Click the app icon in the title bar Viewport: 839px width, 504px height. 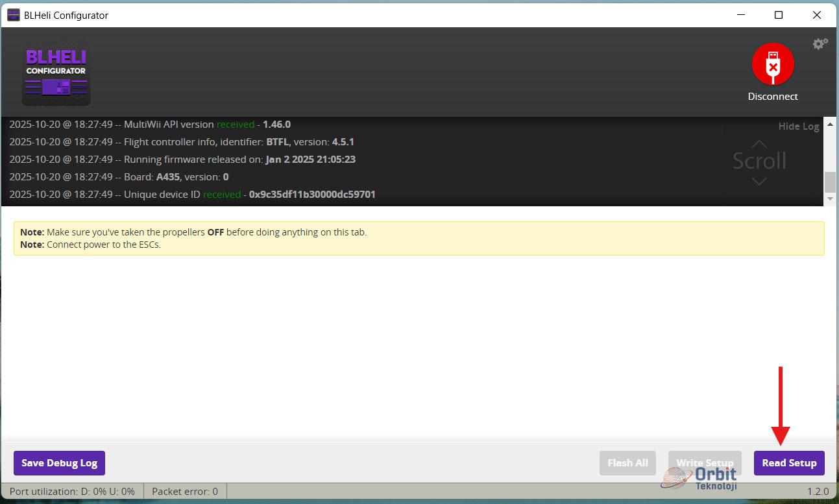click(x=13, y=15)
